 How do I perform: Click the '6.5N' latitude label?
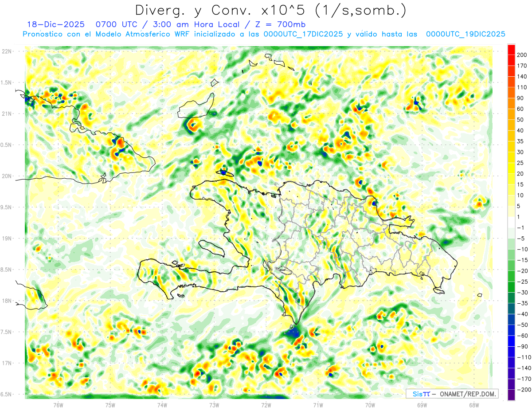[x=6, y=394]
